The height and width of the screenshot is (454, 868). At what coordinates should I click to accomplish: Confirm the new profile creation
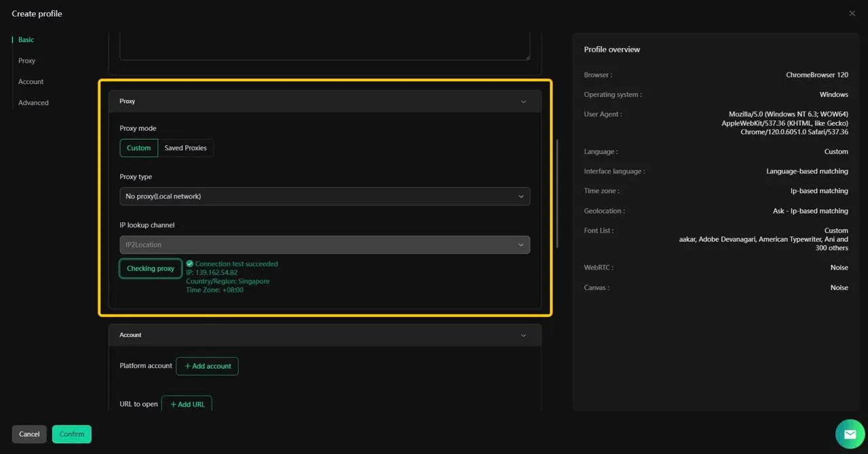coord(71,434)
